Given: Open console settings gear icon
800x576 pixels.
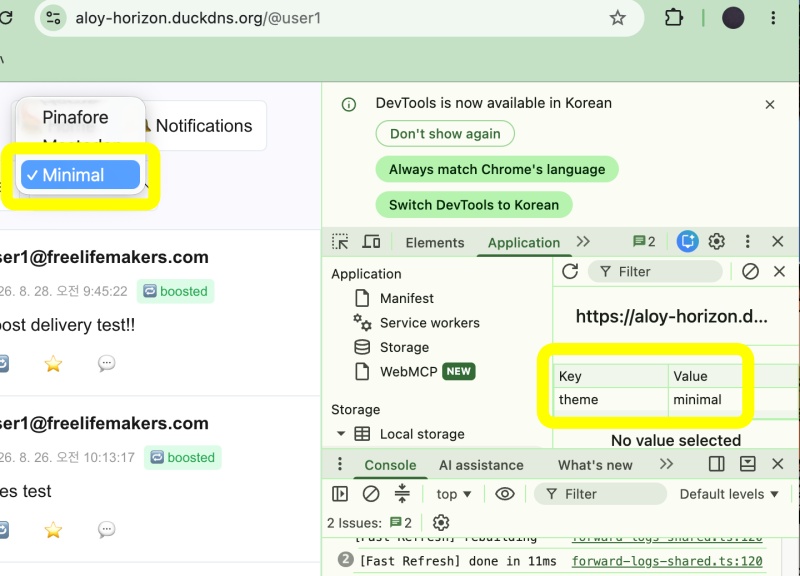Looking at the screenshot, I should (x=441, y=522).
